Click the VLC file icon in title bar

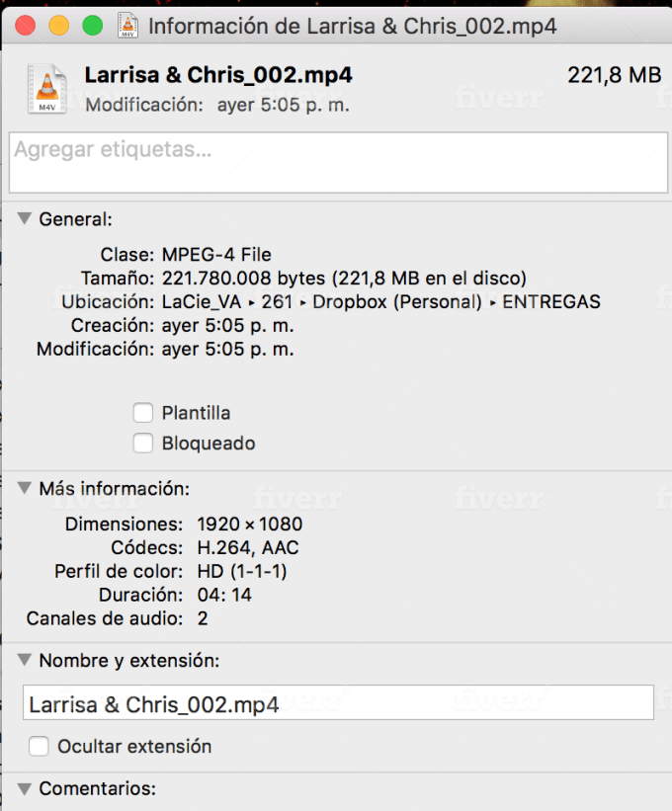127,26
